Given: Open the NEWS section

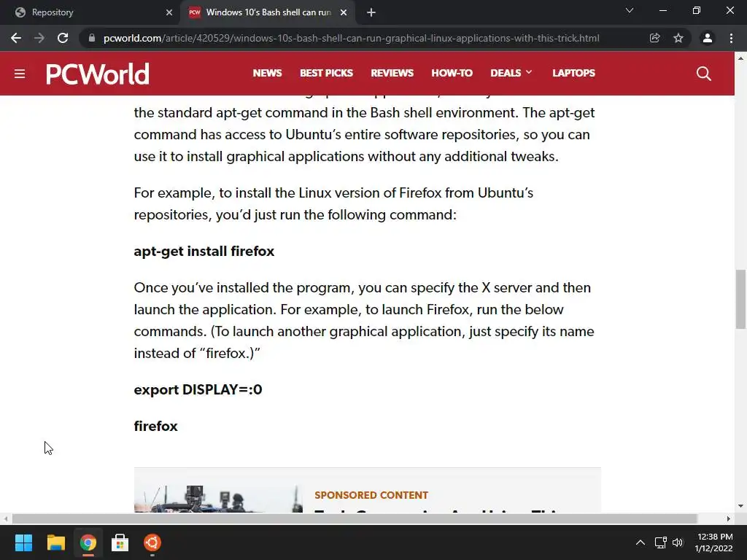Looking at the screenshot, I should click(267, 74).
